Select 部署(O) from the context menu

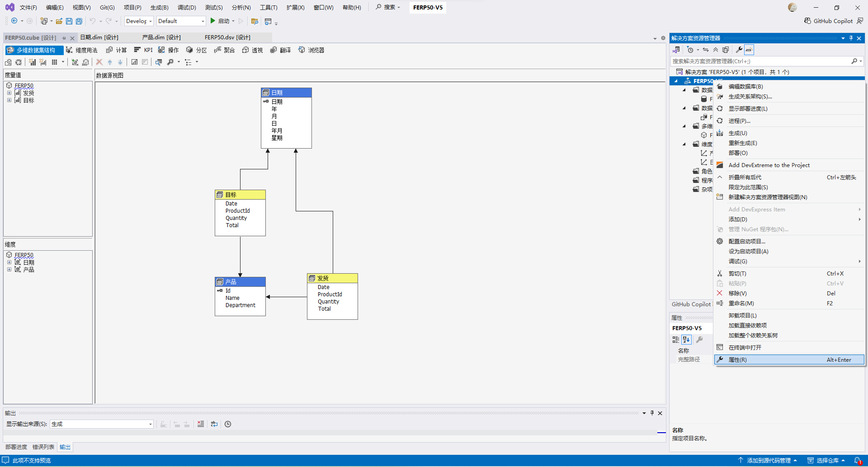coord(789,153)
